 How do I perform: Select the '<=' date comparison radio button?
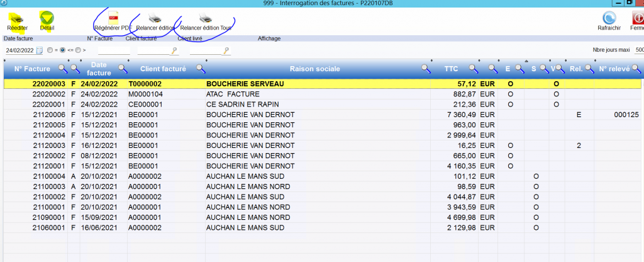[x=63, y=50]
